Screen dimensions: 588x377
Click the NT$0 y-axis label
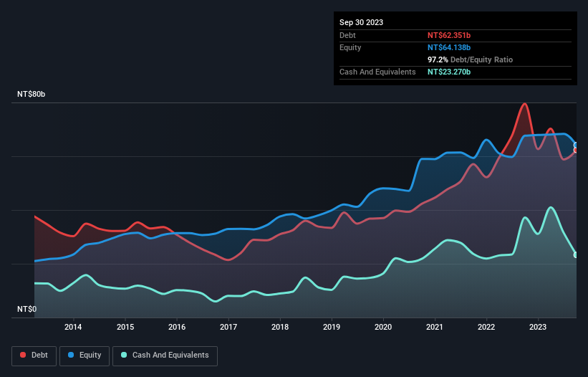coord(27,309)
